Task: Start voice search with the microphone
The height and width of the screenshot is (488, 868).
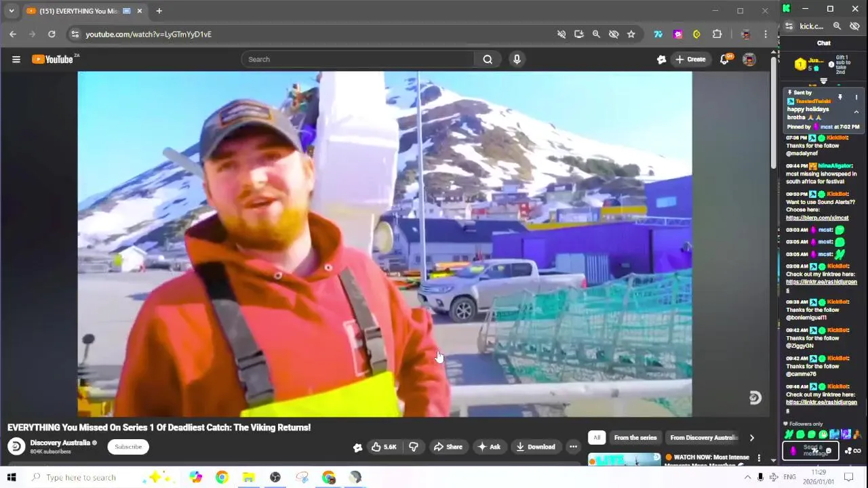Action: pos(517,59)
